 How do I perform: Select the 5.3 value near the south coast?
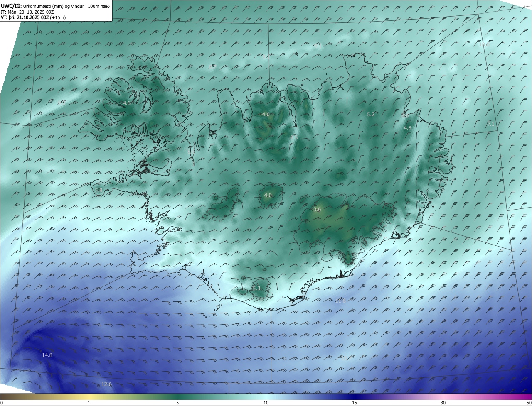point(256,288)
